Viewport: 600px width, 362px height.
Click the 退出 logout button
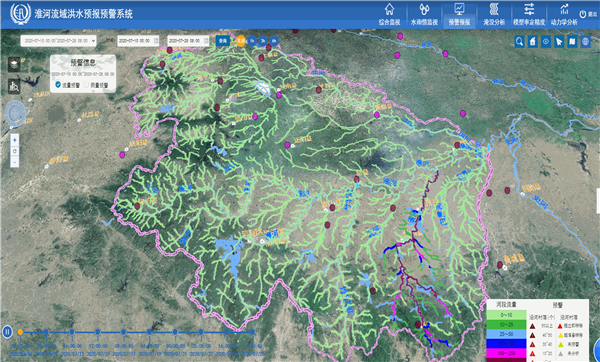coord(588,14)
